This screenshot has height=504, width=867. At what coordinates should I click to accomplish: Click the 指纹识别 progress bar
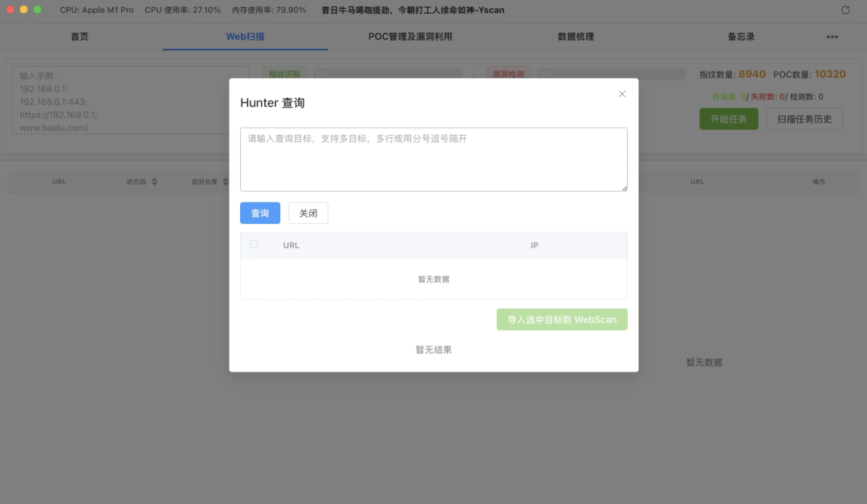coord(388,74)
